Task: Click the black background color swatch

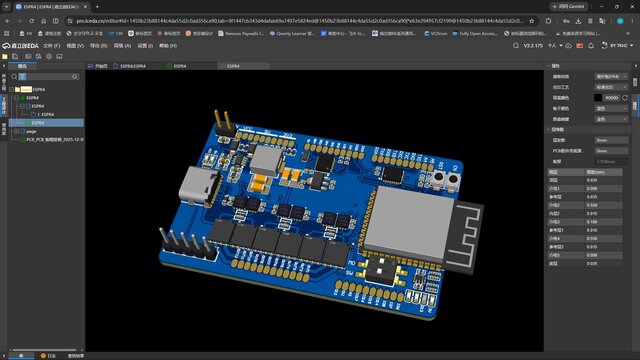Action: pos(598,98)
